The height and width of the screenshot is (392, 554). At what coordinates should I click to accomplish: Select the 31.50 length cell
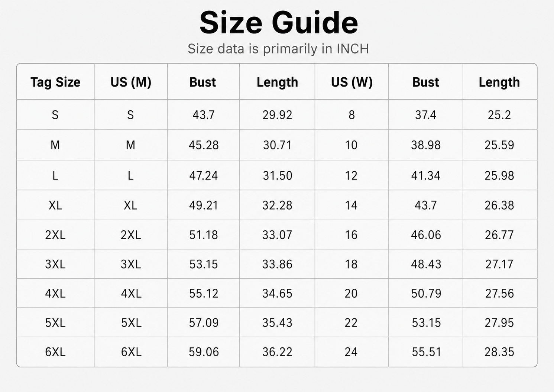pos(277,175)
